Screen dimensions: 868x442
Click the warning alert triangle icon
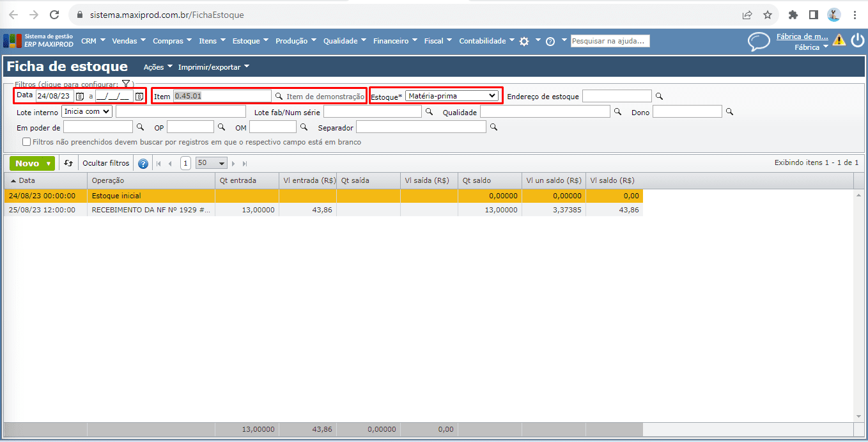point(839,41)
